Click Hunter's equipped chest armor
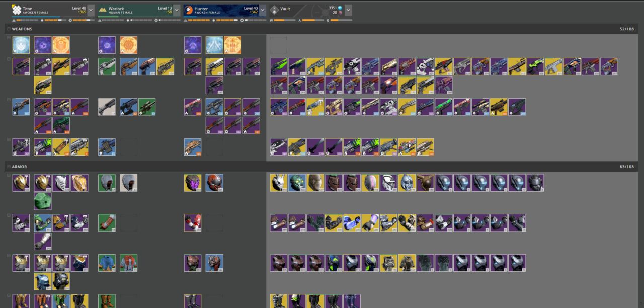Image resolution: width=644 pixels, height=308 pixels. [x=193, y=263]
